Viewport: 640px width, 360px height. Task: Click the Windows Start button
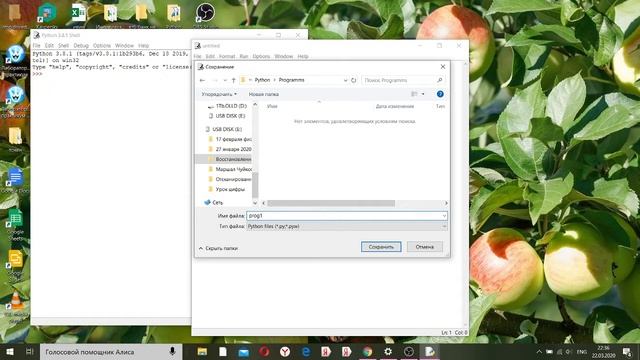(x=10, y=351)
